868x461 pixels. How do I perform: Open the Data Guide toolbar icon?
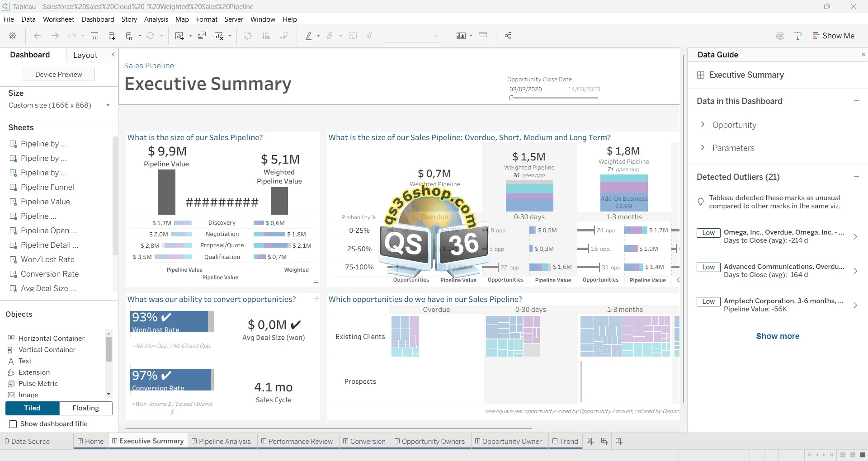click(797, 36)
